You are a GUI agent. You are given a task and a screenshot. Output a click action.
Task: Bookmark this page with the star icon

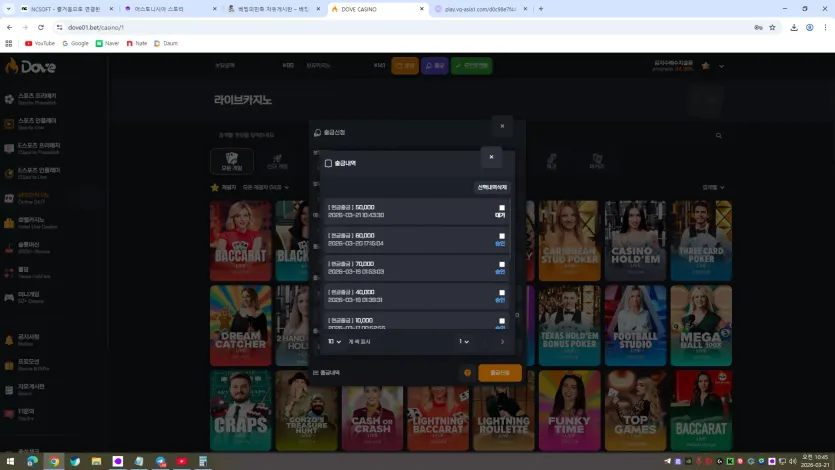[772, 27]
